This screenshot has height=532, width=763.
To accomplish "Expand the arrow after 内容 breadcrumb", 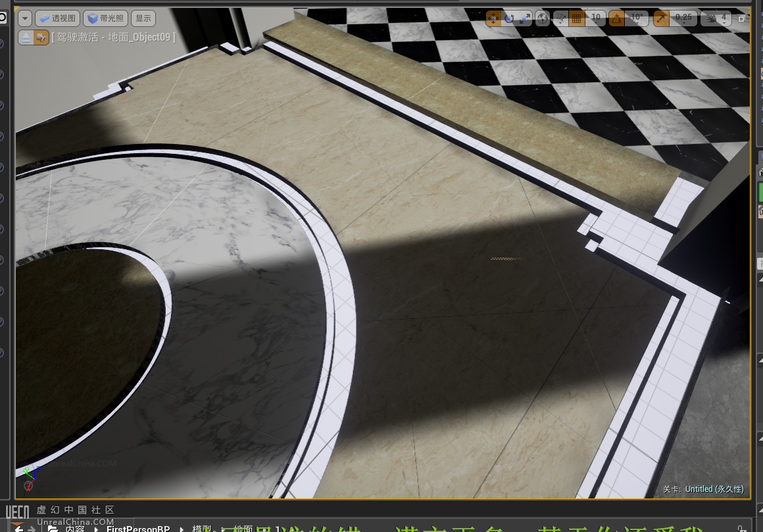I will [96, 529].
